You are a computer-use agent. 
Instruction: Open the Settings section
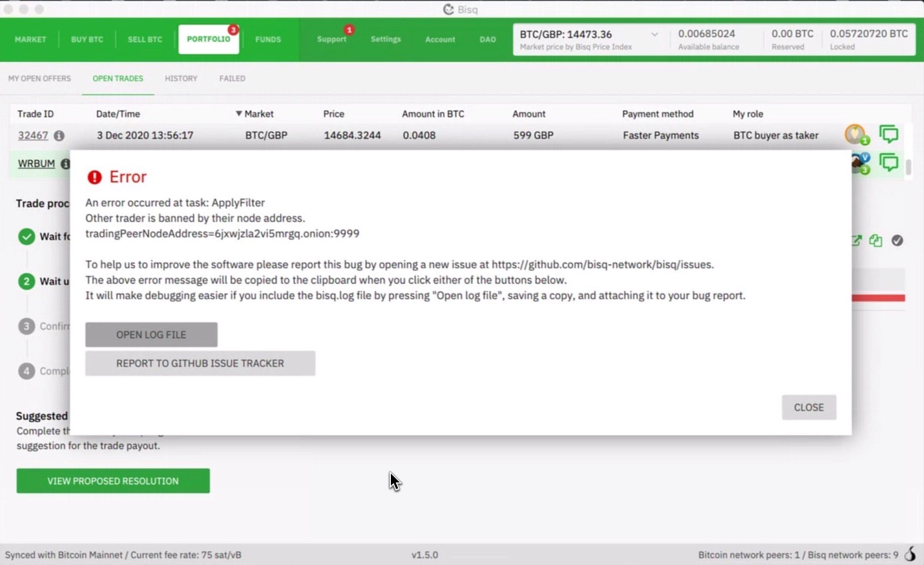(x=386, y=39)
